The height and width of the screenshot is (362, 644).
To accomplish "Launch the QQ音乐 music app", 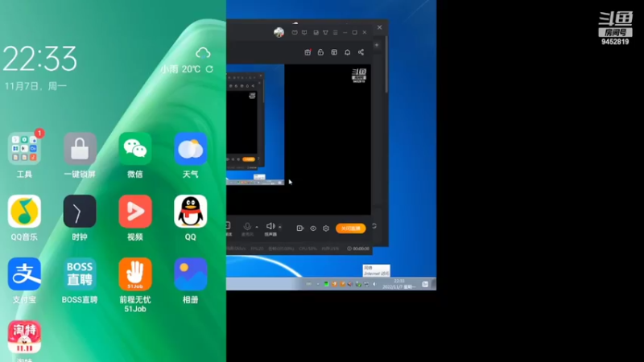I will click(x=24, y=212).
